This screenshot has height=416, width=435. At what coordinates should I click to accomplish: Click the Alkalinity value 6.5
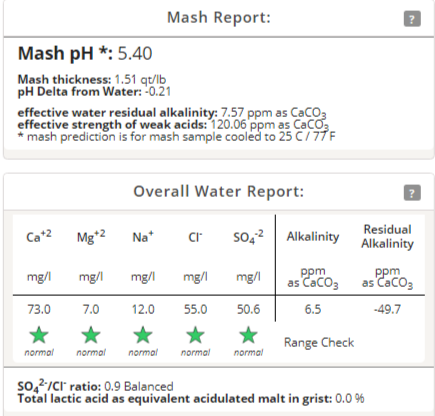313,309
